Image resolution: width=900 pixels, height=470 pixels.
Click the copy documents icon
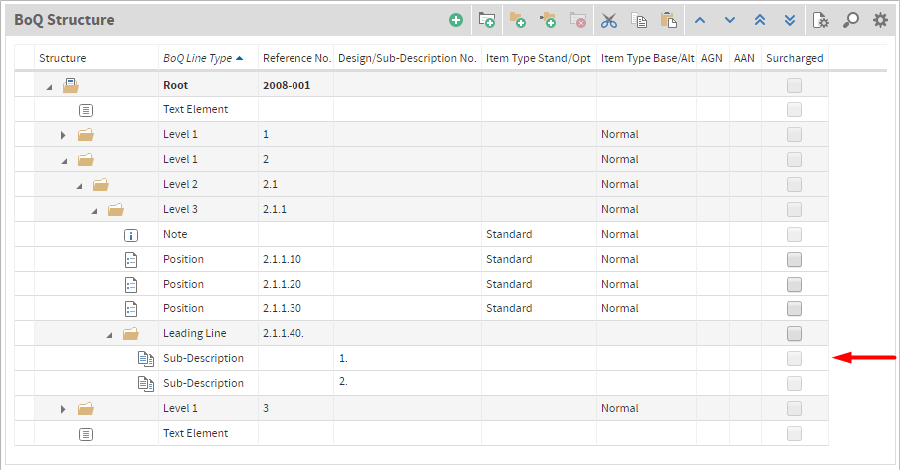click(x=639, y=21)
